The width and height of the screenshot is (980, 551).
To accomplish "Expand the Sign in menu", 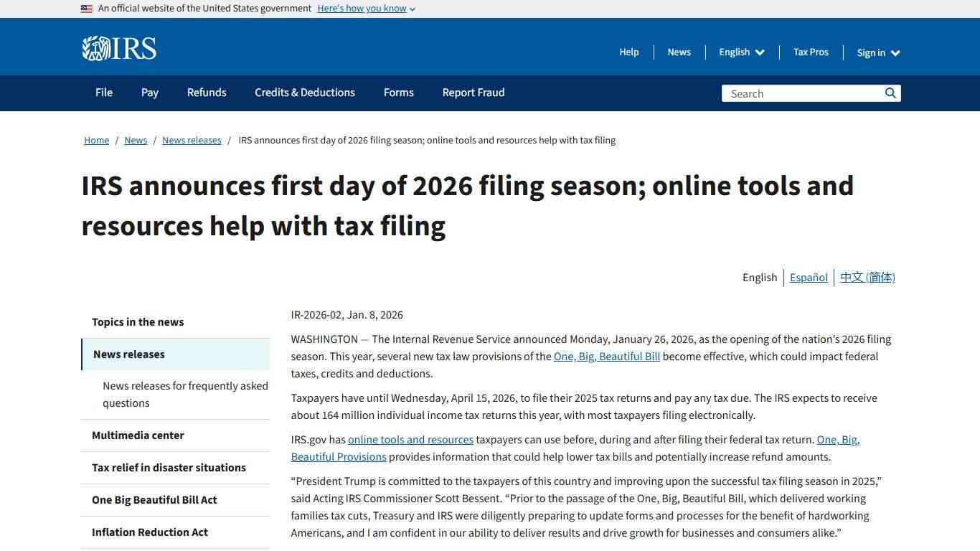I will click(x=877, y=52).
